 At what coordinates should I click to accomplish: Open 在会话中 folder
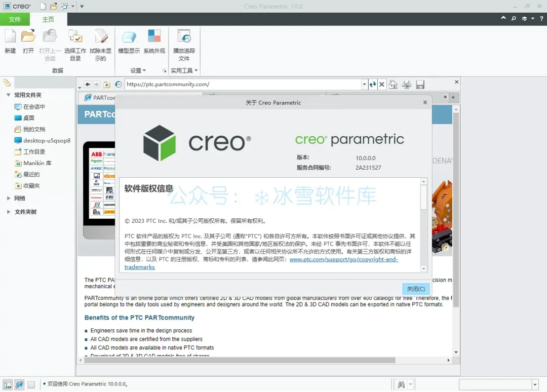pyautogui.click(x=30, y=106)
